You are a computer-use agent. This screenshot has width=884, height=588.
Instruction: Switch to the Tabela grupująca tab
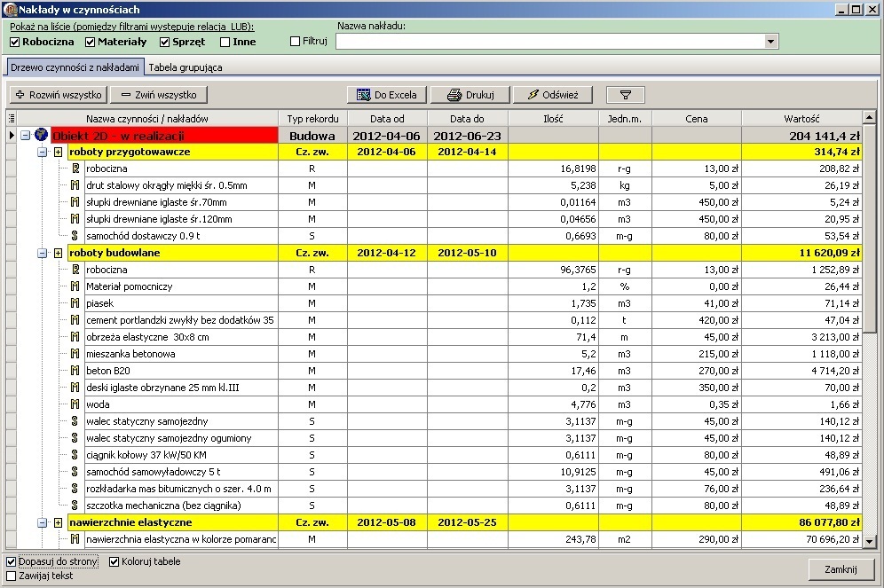[185, 67]
